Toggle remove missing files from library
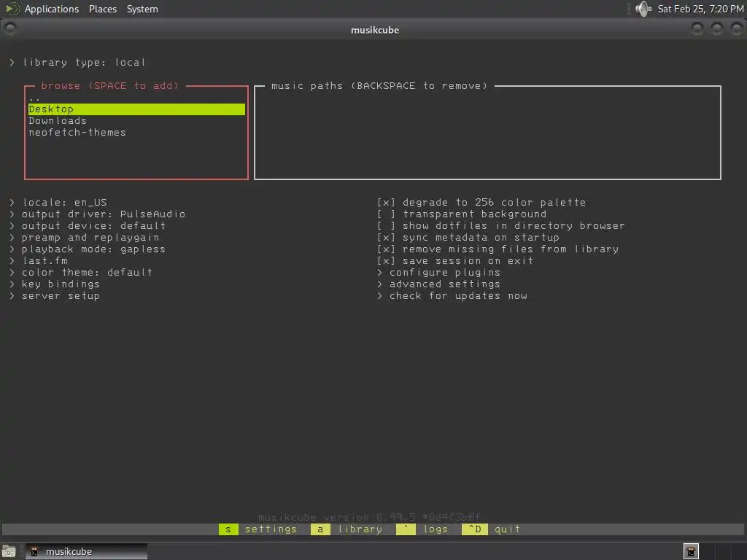This screenshot has width=747, height=560. [x=498, y=249]
